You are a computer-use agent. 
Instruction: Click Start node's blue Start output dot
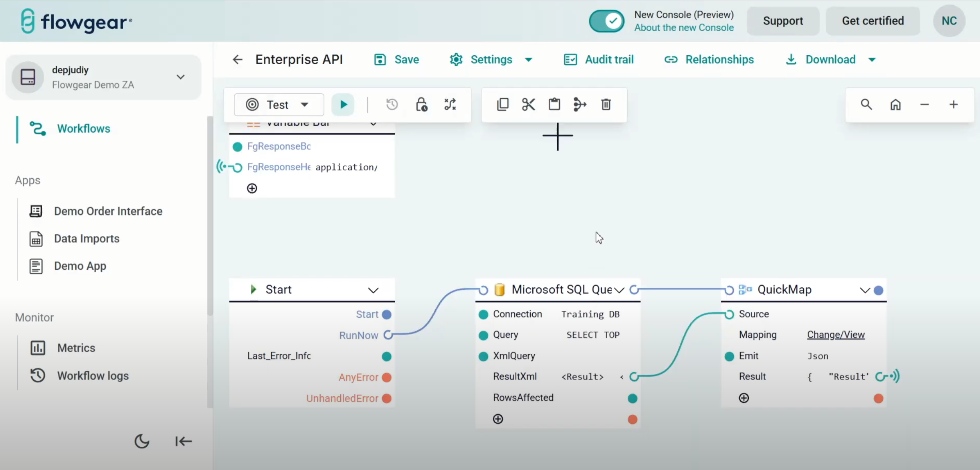click(x=386, y=315)
